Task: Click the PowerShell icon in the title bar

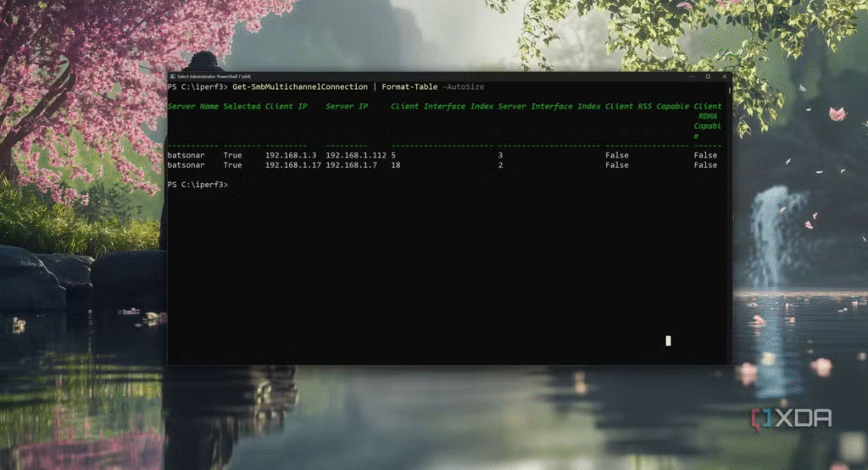Action: point(172,76)
